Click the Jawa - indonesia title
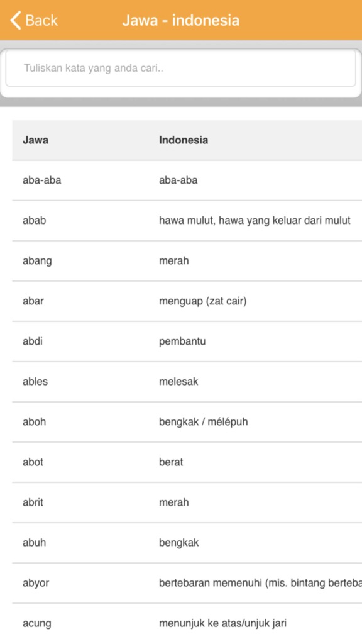 (x=181, y=19)
